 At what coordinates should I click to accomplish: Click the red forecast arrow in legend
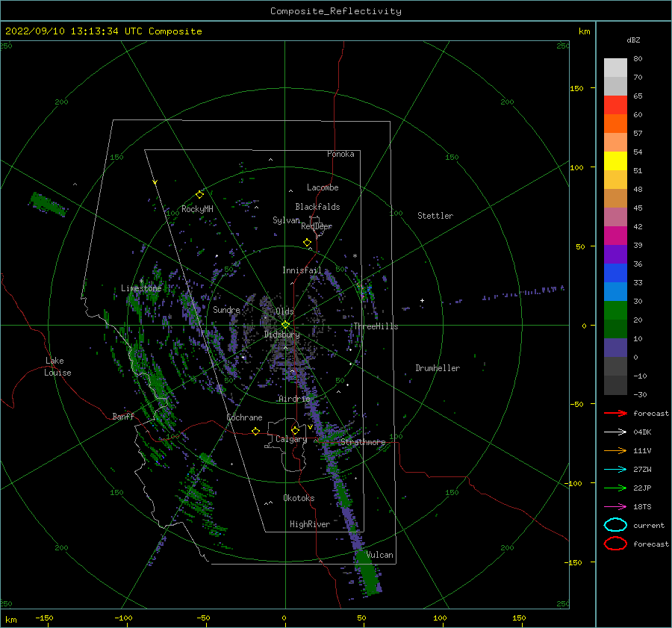tap(615, 413)
